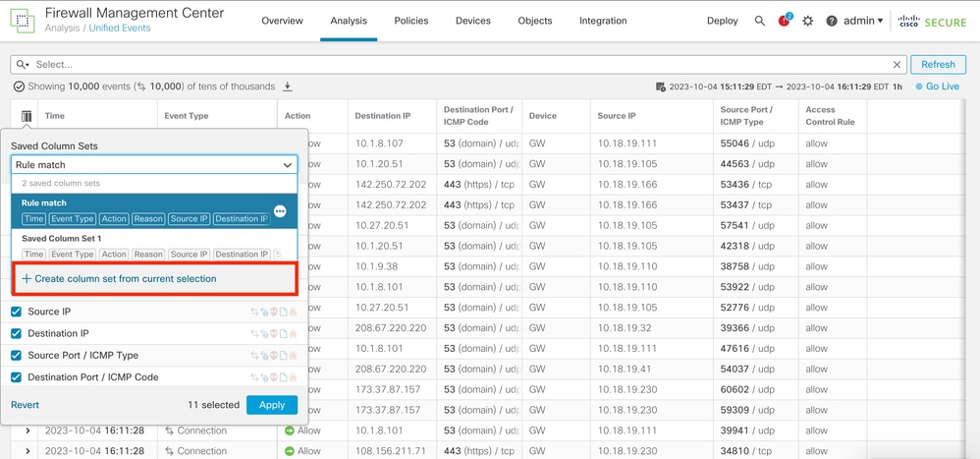Viewport: 980px width, 459px height.
Task: Open the three-dot menu on Rule match set
Action: pos(280,211)
